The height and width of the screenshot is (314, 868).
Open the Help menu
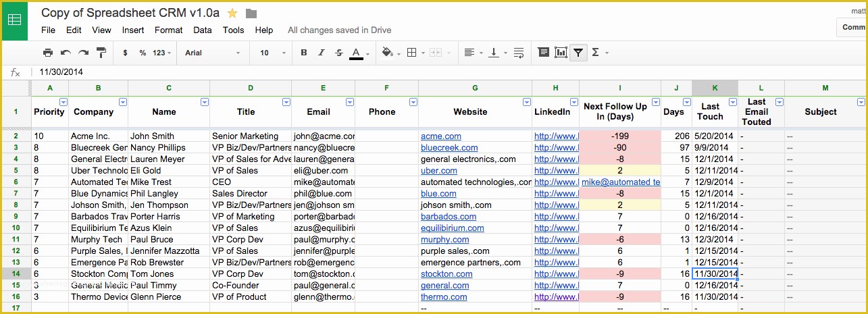[264, 30]
